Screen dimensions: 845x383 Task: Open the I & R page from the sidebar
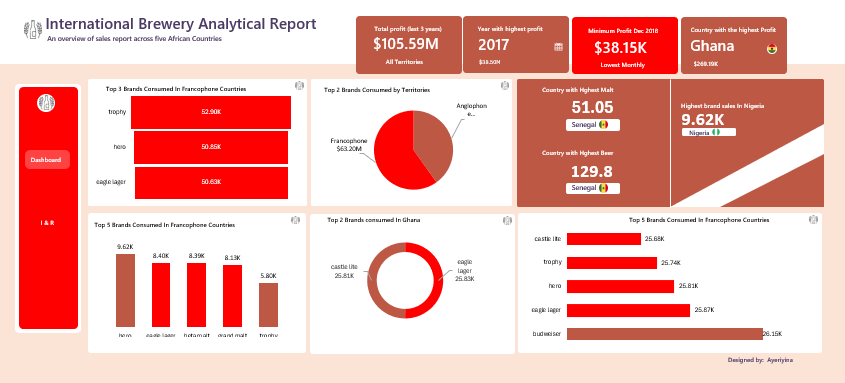[x=47, y=222]
